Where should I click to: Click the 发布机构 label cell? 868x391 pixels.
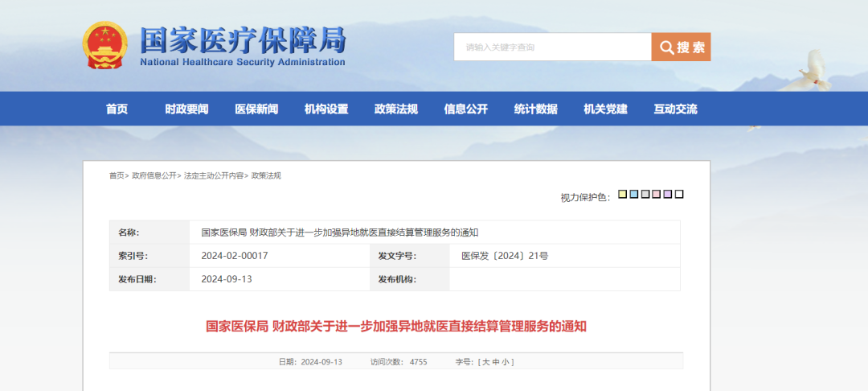tap(410, 279)
